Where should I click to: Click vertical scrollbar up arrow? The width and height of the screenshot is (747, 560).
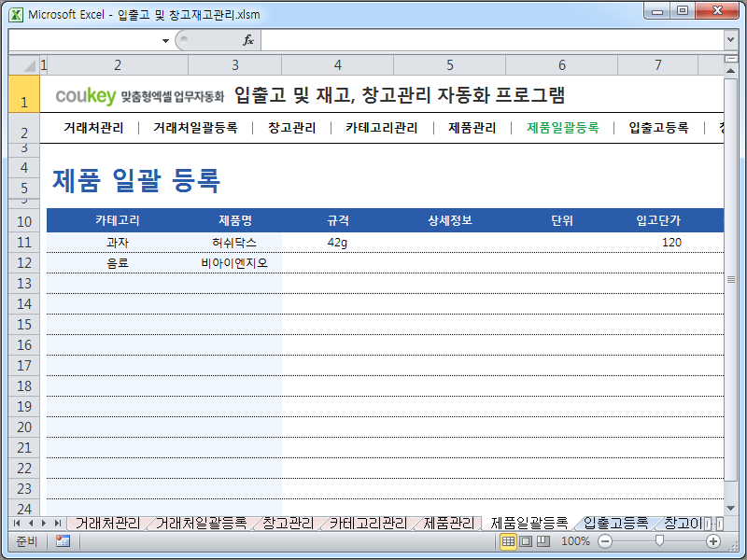pos(730,71)
